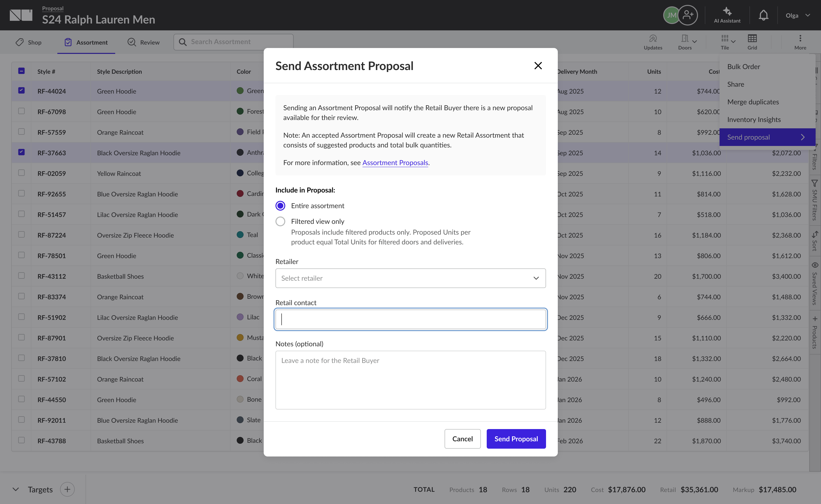Image resolution: width=821 pixels, height=504 pixels.
Task: Expand the Tile view dropdown chevron
Action: click(x=733, y=41)
